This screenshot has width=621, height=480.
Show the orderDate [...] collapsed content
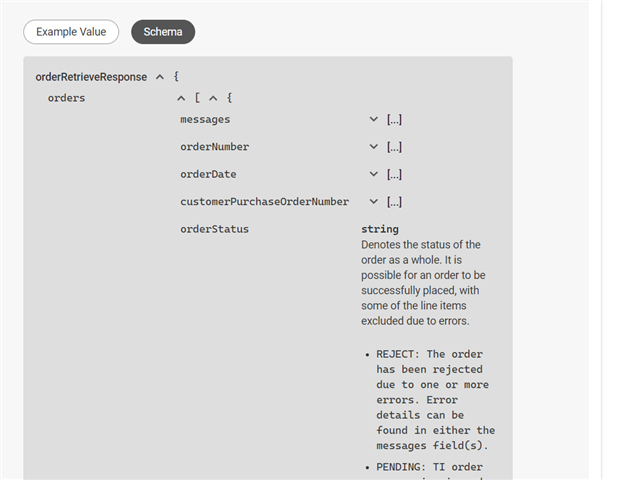pyautogui.click(x=394, y=174)
